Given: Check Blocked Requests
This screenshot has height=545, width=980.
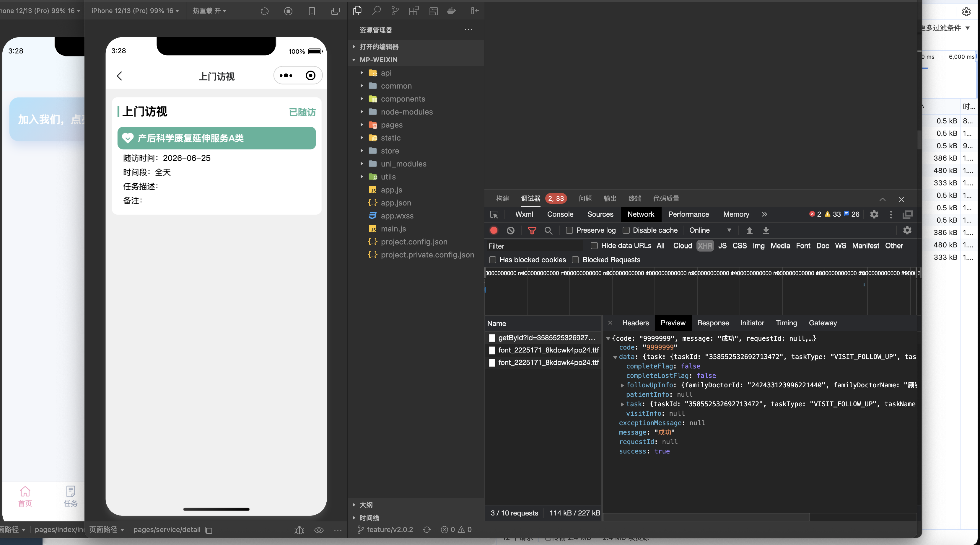Looking at the screenshot, I should 576,260.
